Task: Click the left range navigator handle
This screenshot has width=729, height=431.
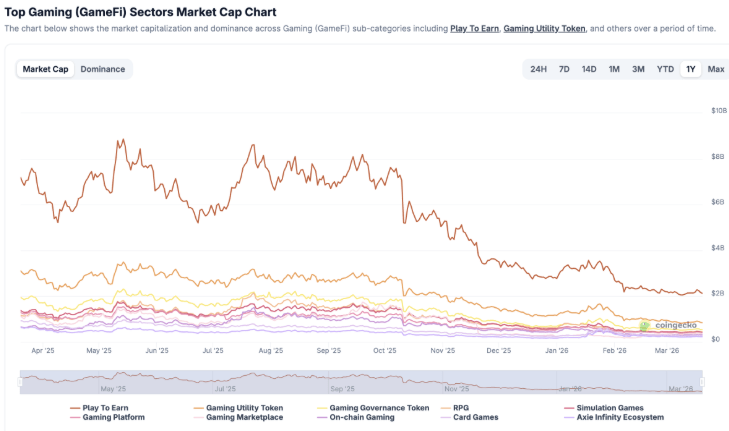Action: point(20,381)
